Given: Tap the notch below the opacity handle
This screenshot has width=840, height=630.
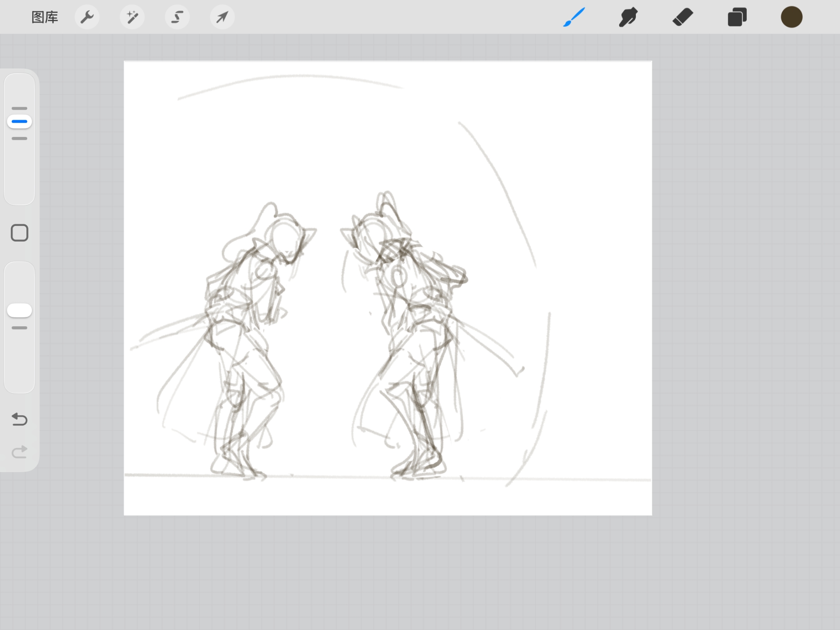Looking at the screenshot, I should pyautogui.click(x=19, y=328).
